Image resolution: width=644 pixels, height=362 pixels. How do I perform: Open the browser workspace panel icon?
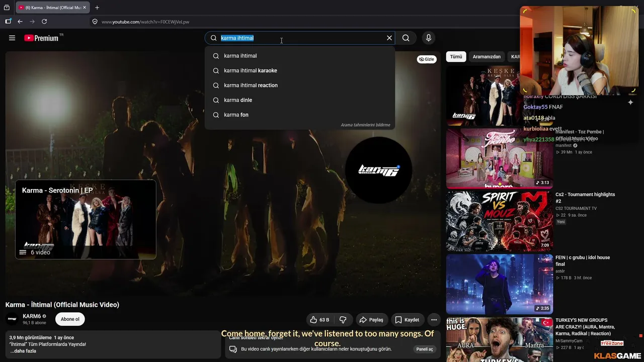[8, 22]
